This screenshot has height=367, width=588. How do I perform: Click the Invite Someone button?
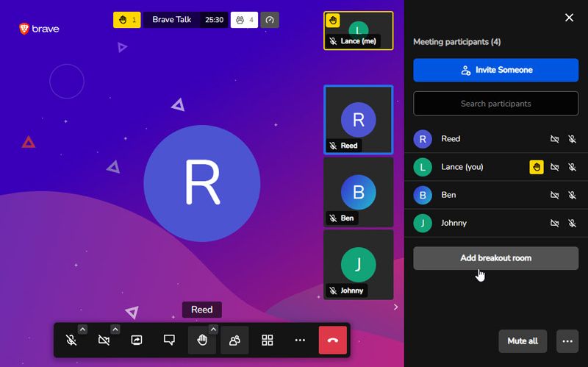click(x=495, y=70)
